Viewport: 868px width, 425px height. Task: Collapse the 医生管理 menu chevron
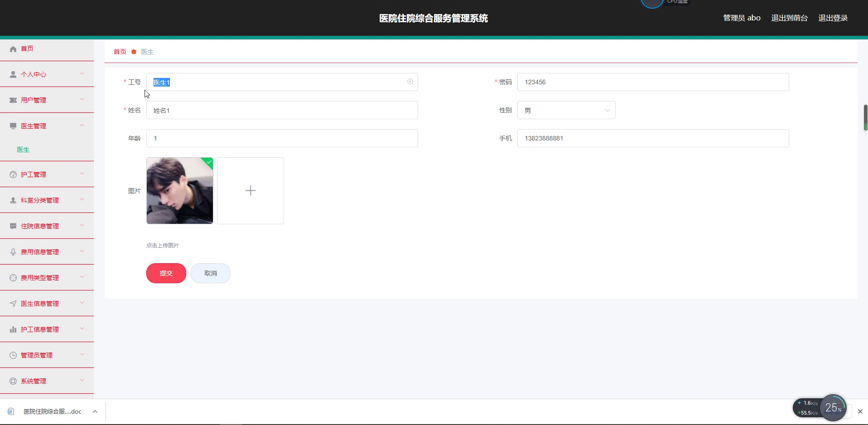[82, 125]
